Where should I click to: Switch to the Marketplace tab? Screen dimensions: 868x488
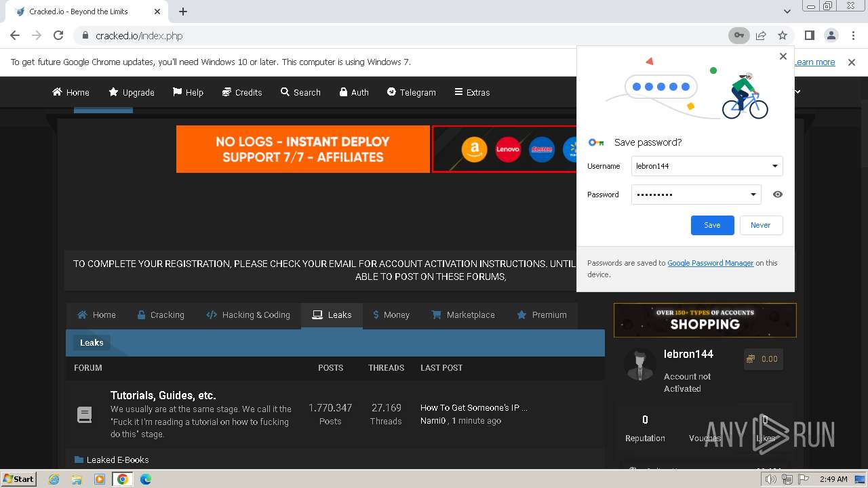coord(463,315)
